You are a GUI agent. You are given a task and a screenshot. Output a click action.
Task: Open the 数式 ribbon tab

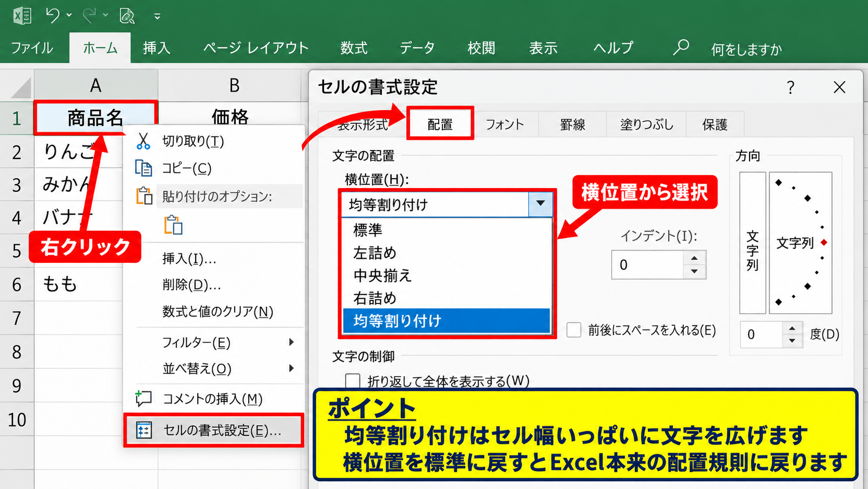click(354, 48)
